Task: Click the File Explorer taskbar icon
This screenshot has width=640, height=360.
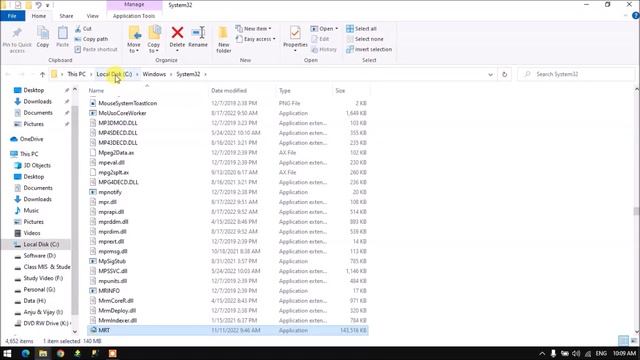Action: pos(43,353)
